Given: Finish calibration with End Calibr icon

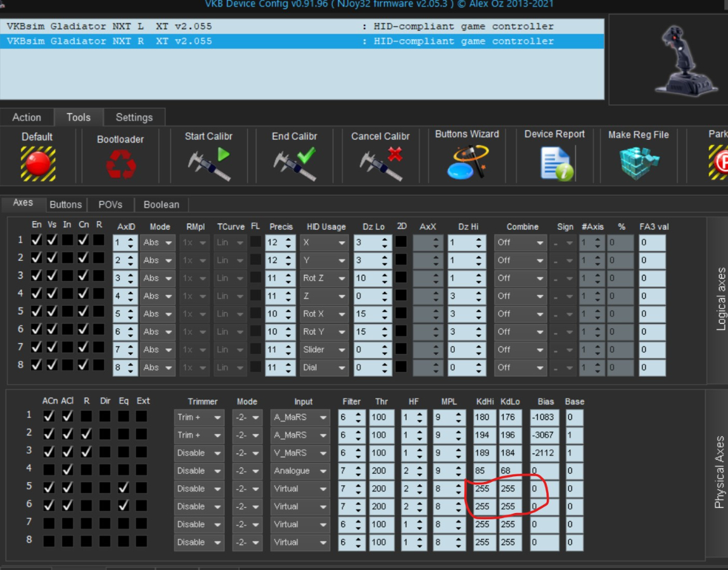Looking at the screenshot, I should coord(295,163).
